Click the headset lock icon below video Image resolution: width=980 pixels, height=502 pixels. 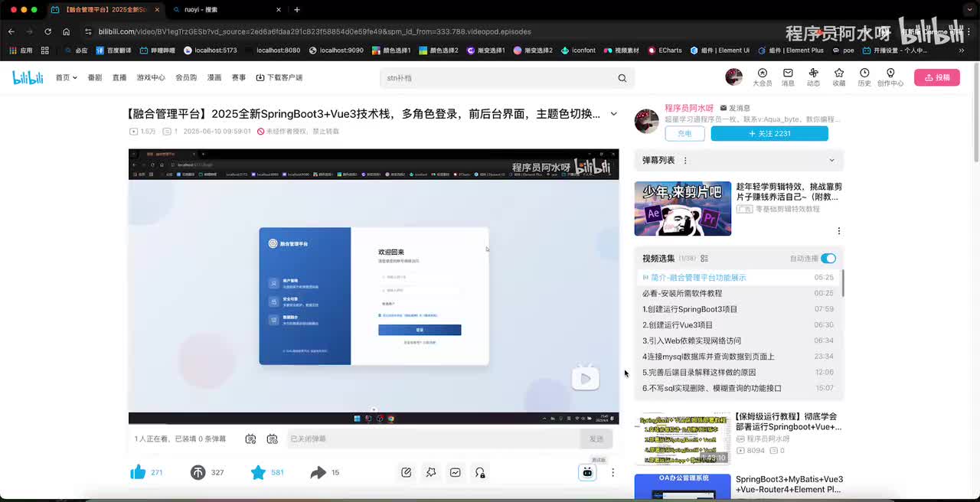(x=480, y=472)
